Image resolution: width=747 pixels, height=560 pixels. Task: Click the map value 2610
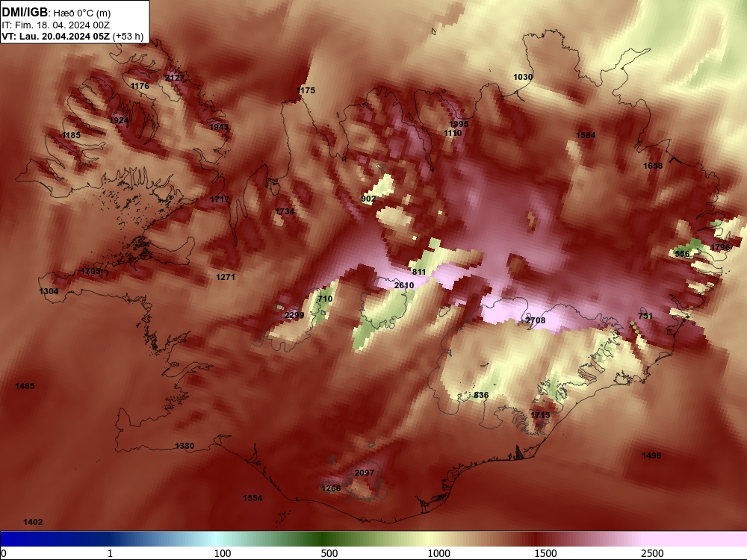pos(404,285)
